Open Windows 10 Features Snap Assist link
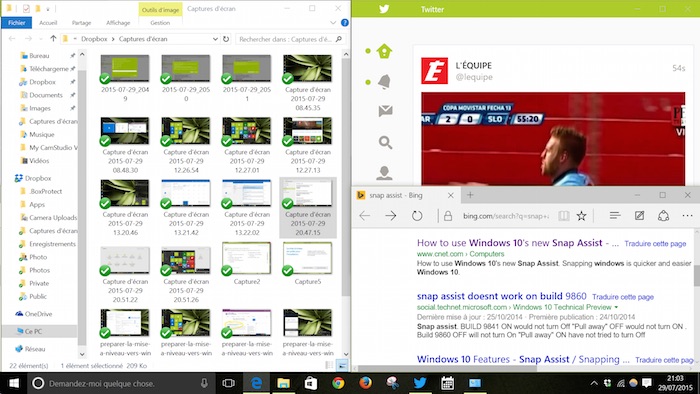Screen dimensions: 700x394 coord(523,359)
